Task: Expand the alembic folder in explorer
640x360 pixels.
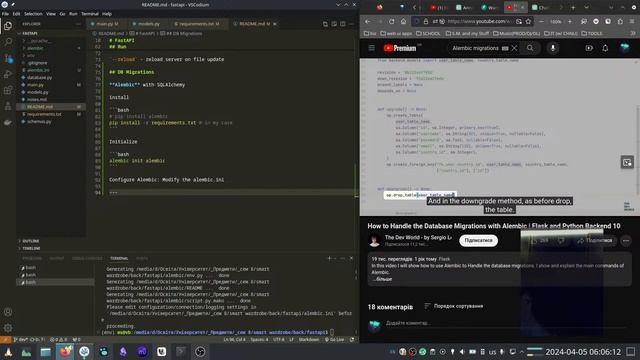Action: tap(35, 48)
